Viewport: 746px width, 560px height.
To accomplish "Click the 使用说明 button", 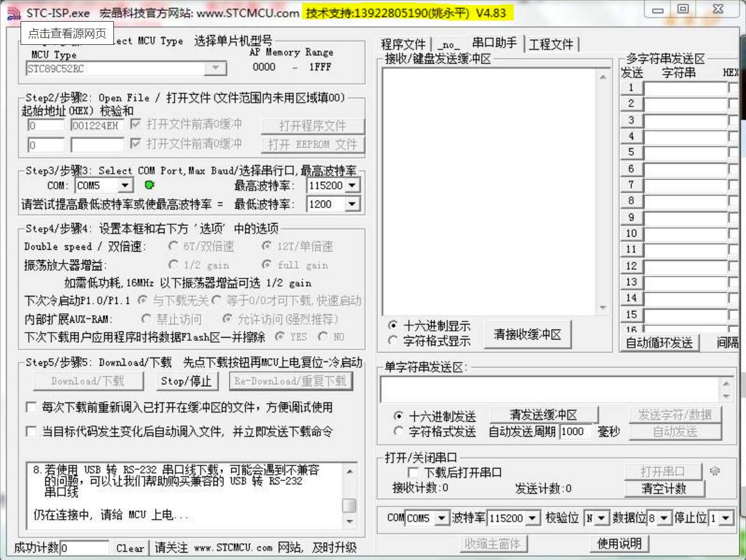I will coord(619,543).
